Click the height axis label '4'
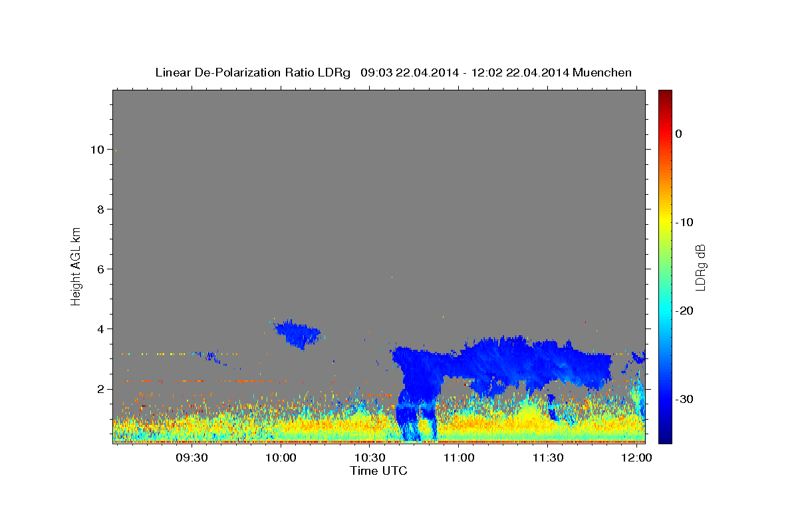The height and width of the screenshot is (532, 798). tap(101, 329)
